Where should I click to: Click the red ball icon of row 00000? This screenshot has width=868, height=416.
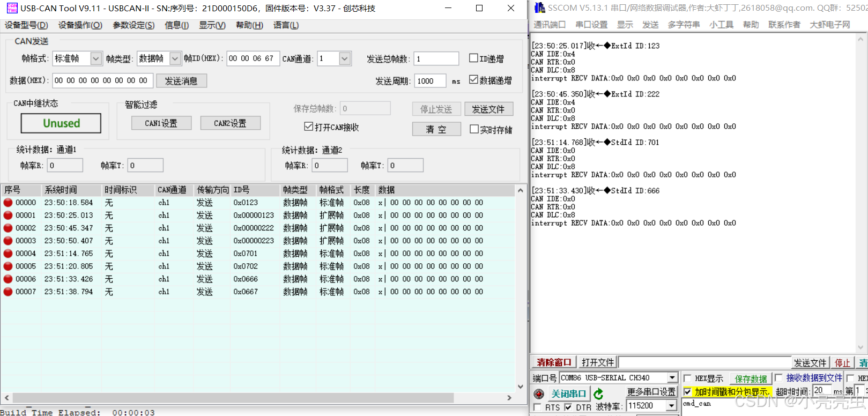(x=8, y=203)
